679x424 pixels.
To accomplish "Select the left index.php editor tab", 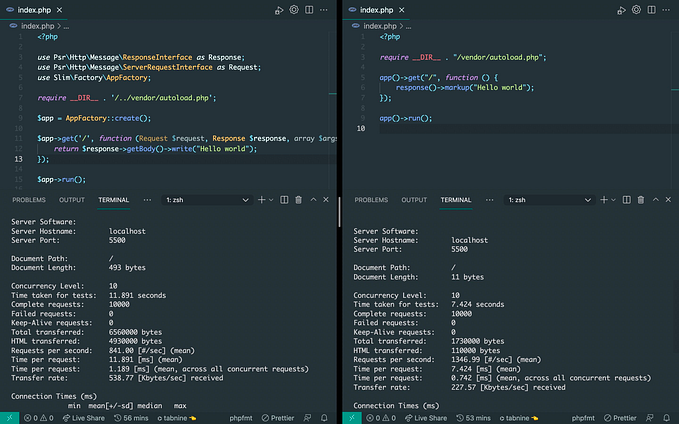I will coord(34,10).
